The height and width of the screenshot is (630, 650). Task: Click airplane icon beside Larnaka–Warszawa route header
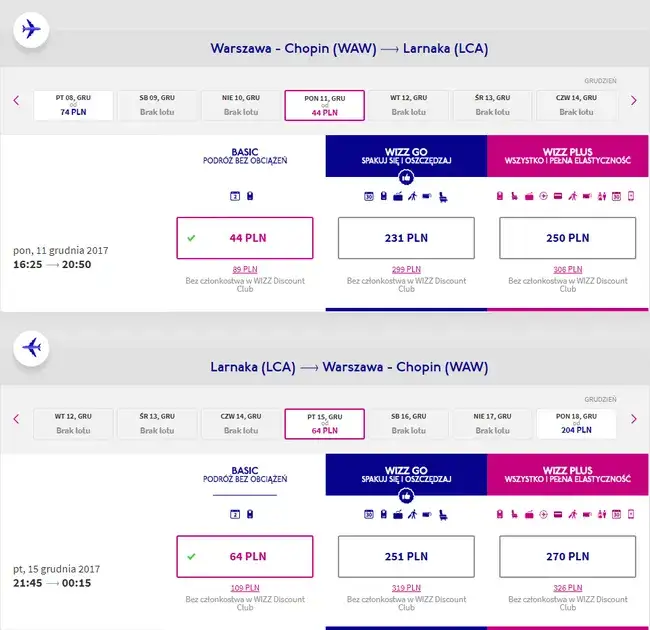click(31, 347)
